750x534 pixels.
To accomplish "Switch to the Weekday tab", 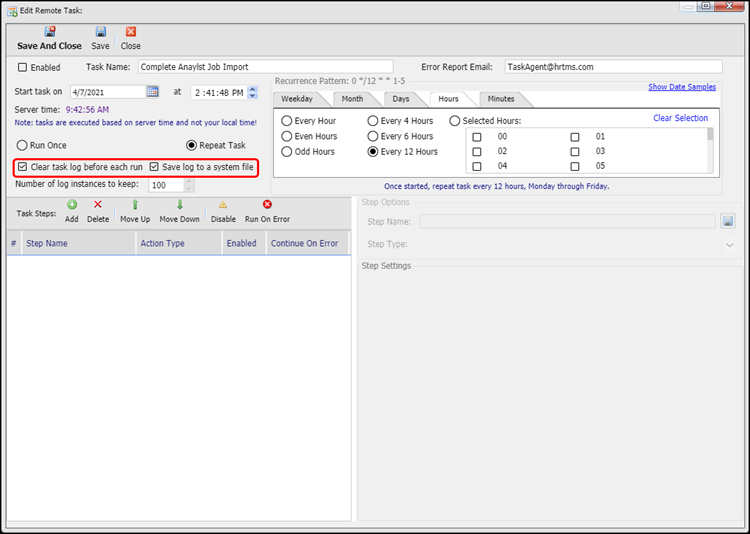I will [x=297, y=99].
